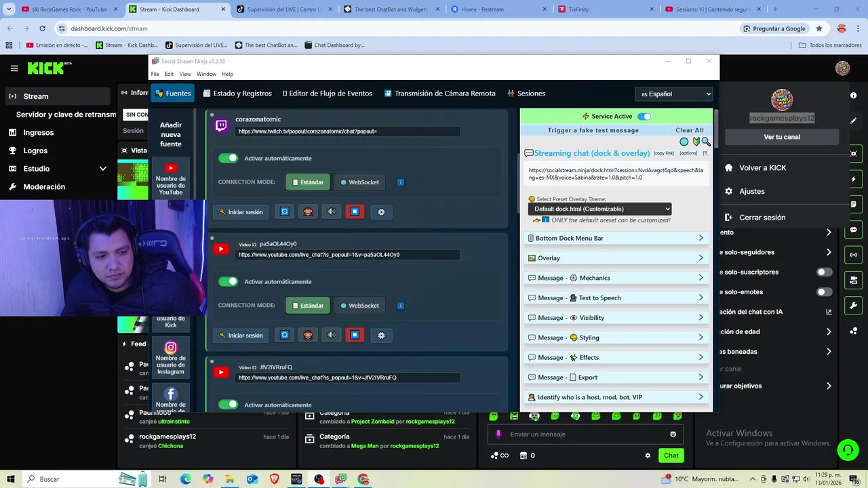
Task: Switch to the Estado y Registros tab
Action: [x=237, y=94]
